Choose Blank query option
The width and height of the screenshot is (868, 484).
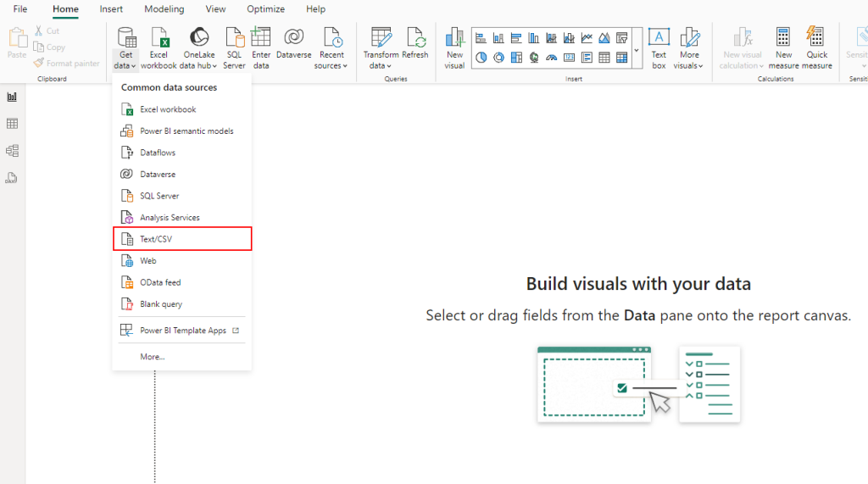[x=182, y=303]
